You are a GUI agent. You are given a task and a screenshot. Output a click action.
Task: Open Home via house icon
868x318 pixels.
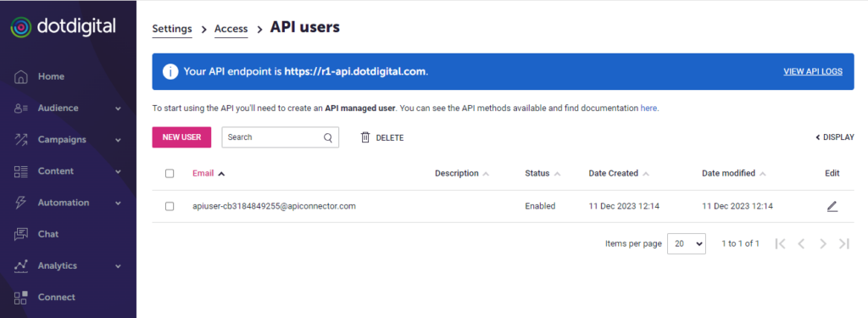coord(21,76)
